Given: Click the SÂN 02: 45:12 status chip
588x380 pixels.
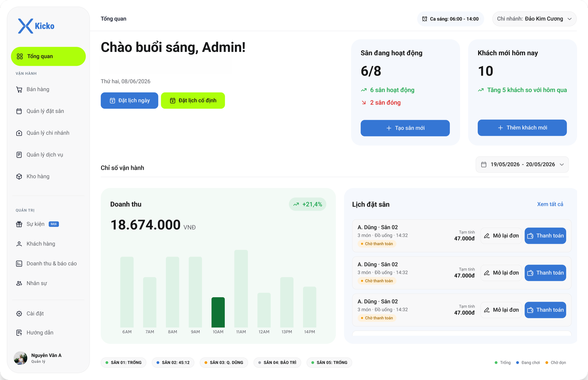Looking at the screenshot, I should point(173,363).
